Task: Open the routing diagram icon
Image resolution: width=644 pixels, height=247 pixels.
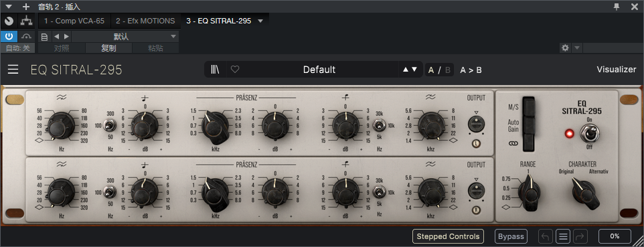Action: pyautogui.click(x=27, y=21)
